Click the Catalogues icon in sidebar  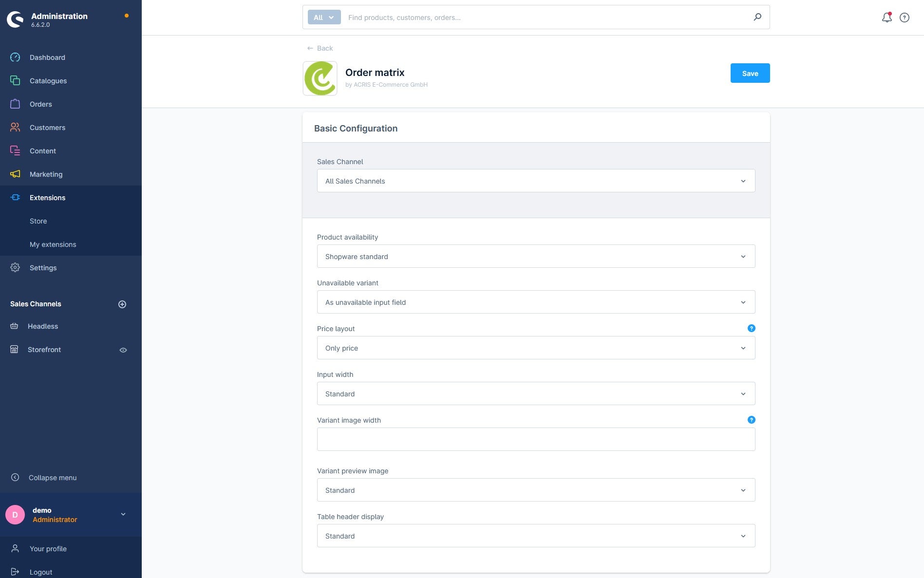(x=15, y=81)
